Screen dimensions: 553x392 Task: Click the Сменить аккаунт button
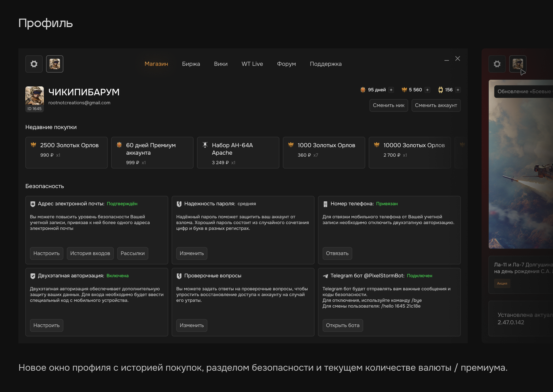[436, 105]
